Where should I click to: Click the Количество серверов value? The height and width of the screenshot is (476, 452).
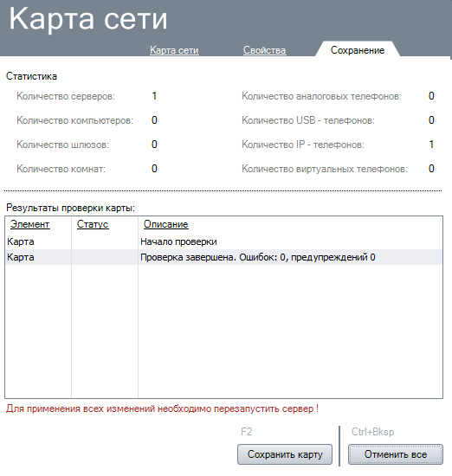pos(154,96)
